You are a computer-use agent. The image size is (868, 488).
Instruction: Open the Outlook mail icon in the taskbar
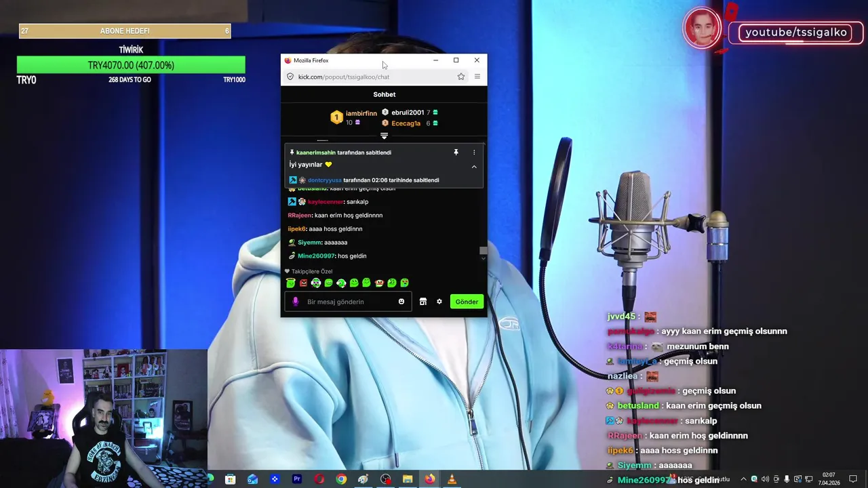point(252,479)
